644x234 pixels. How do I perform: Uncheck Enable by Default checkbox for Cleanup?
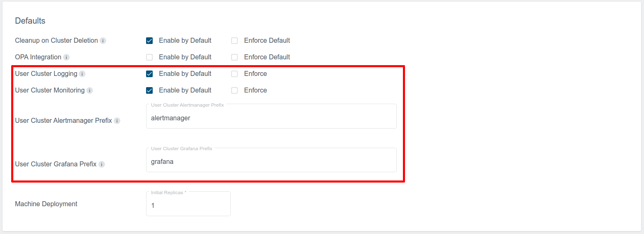pos(149,41)
